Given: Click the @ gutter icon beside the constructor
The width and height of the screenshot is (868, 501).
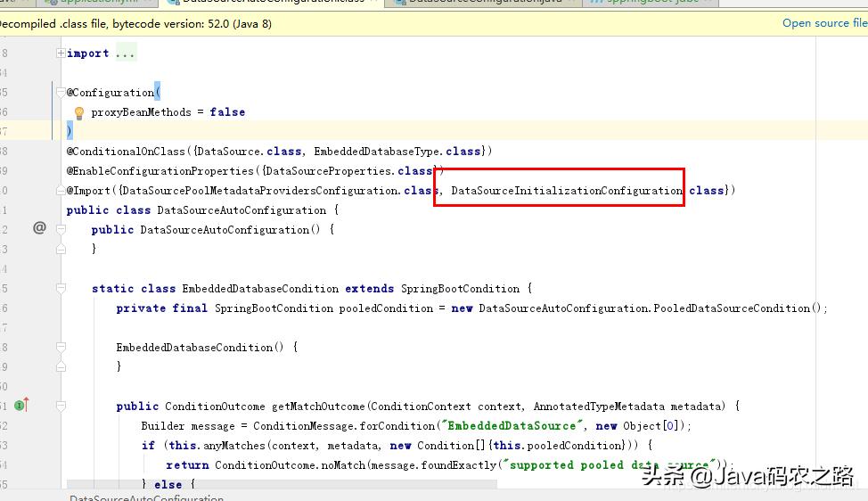Looking at the screenshot, I should pos(39,227).
